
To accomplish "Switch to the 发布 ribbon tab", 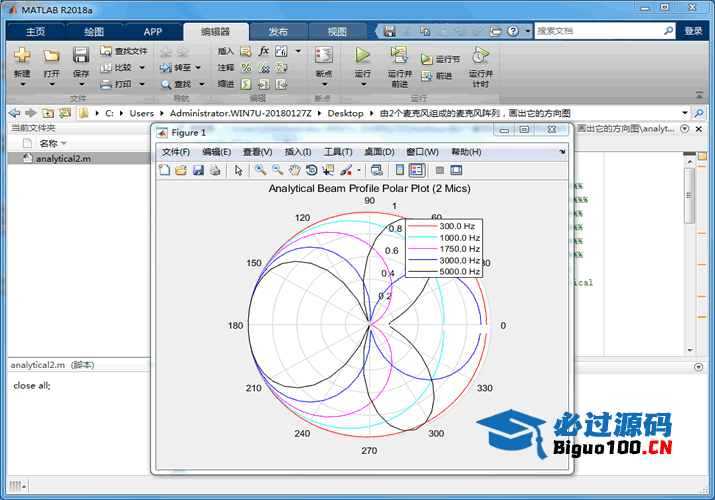I will tap(278, 31).
